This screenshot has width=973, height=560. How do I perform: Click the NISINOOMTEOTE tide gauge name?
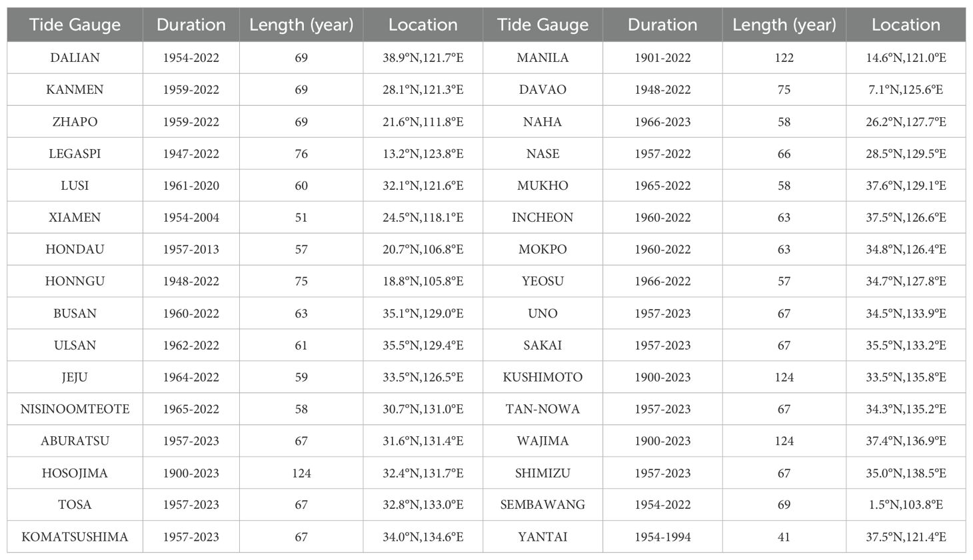coord(75,410)
